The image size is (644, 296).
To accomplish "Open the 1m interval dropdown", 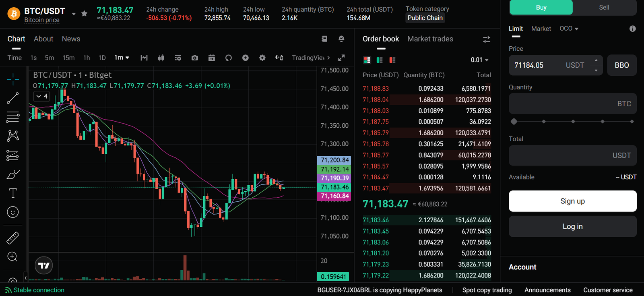I will [x=122, y=58].
